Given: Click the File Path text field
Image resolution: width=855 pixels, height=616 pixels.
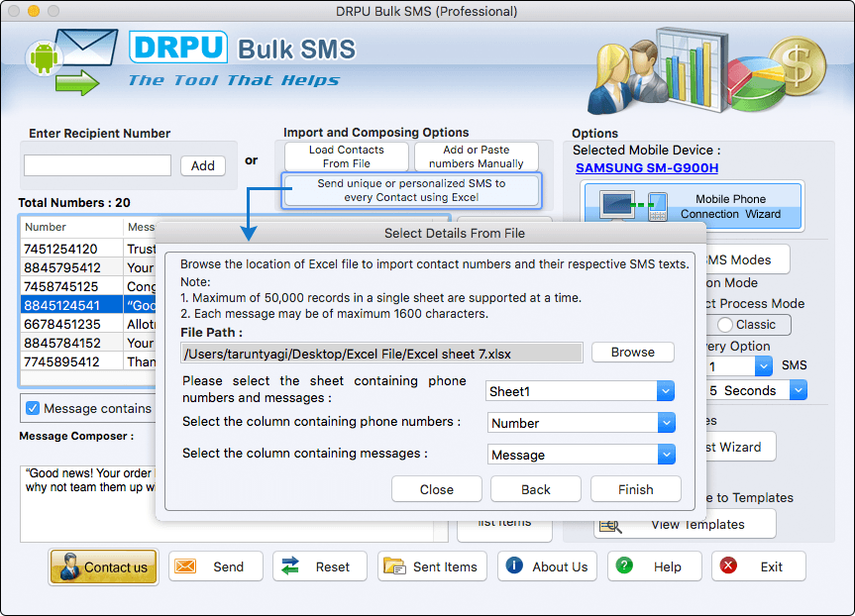Looking at the screenshot, I should click(x=381, y=354).
